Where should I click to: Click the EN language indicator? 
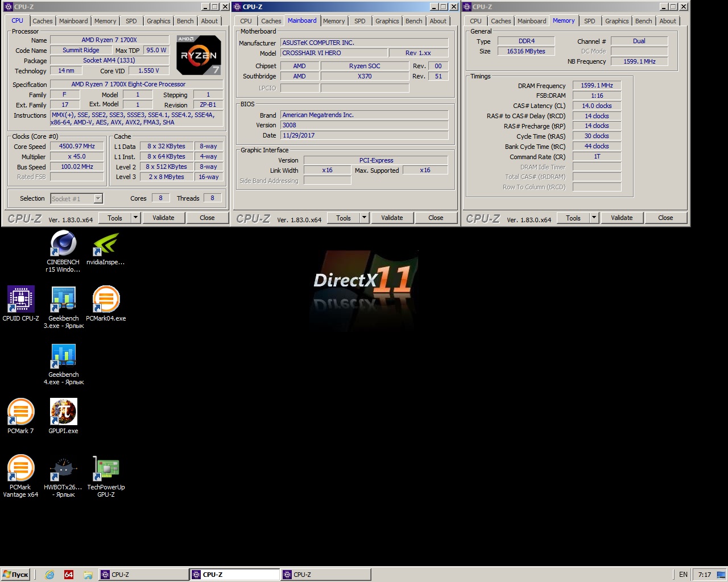click(683, 575)
